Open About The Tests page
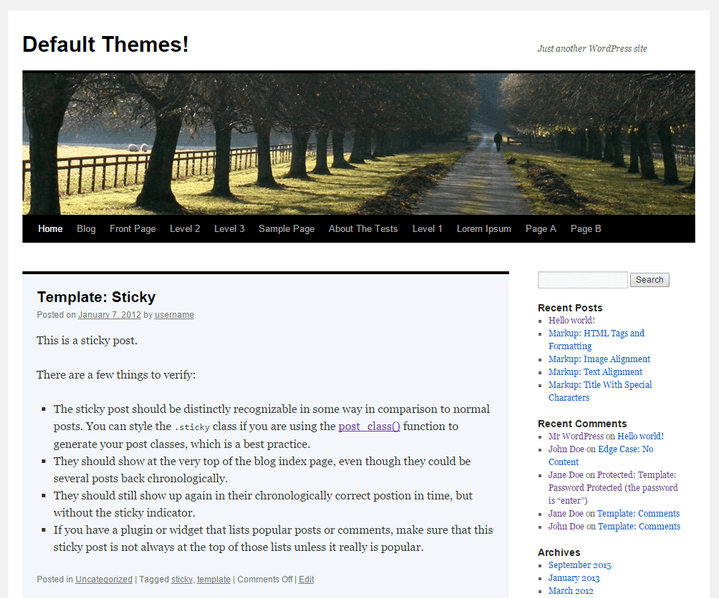719x598 pixels. coord(363,229)
